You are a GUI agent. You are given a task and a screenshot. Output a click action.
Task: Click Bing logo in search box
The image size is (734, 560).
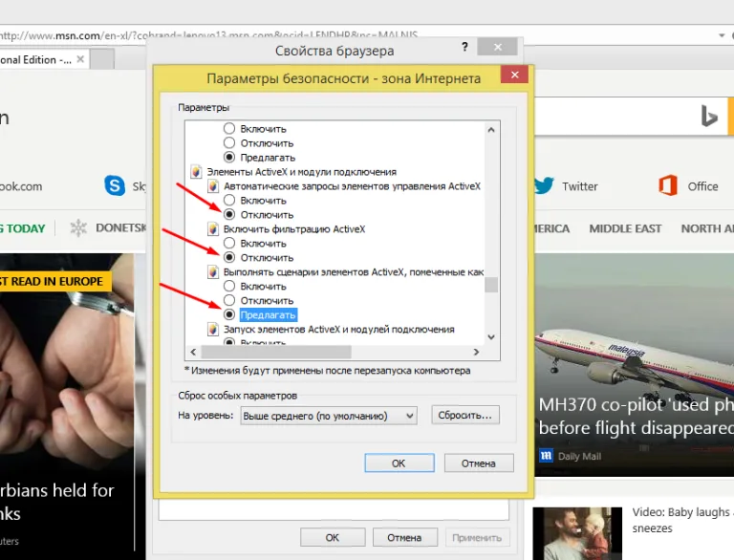(x=709, y=117)
